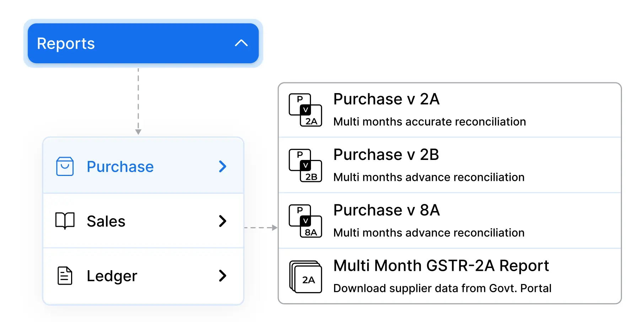Collapse the Reports dropdown chevron
Screen dimensions: 644x322
click(x=241, y=43)
